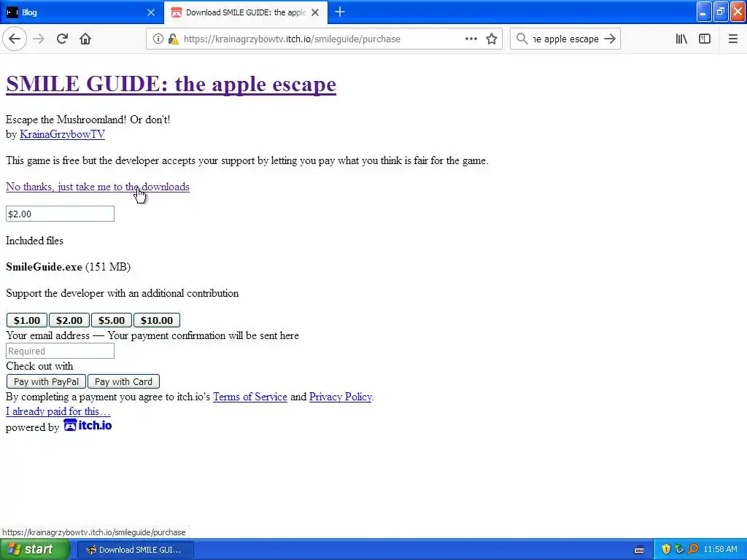Viewport: 747px width, 560px height.
Task: Click the forward navigation arrow
Action: (39, 39)
